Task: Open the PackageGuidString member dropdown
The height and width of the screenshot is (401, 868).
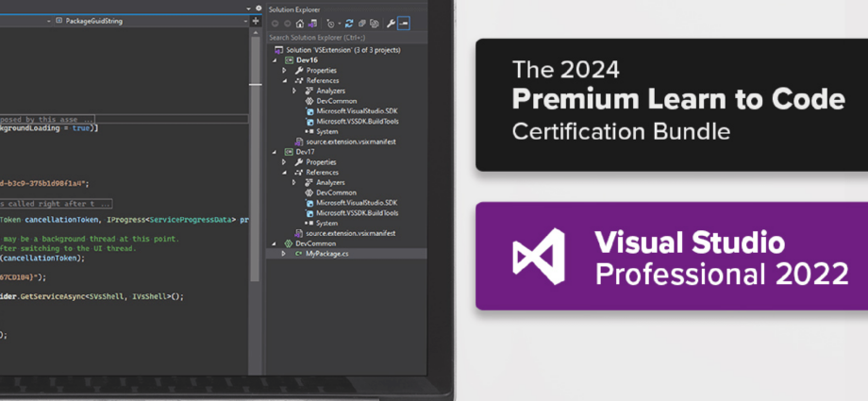Action: point(245,19)
